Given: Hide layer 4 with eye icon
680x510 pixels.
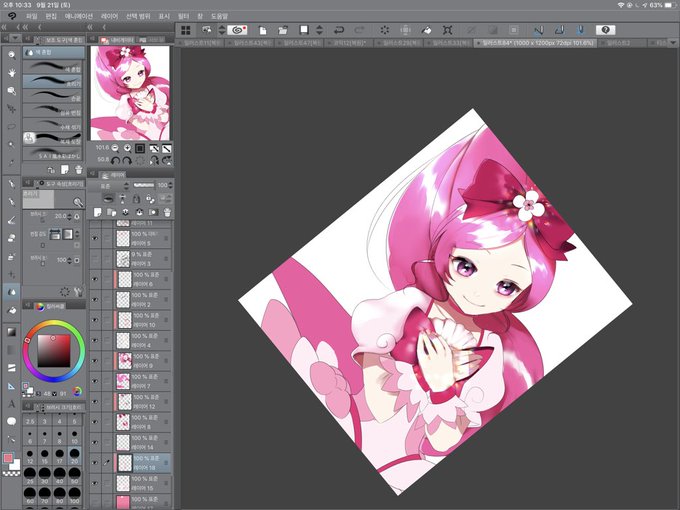Looking at the screenshot, I should 95,340.
